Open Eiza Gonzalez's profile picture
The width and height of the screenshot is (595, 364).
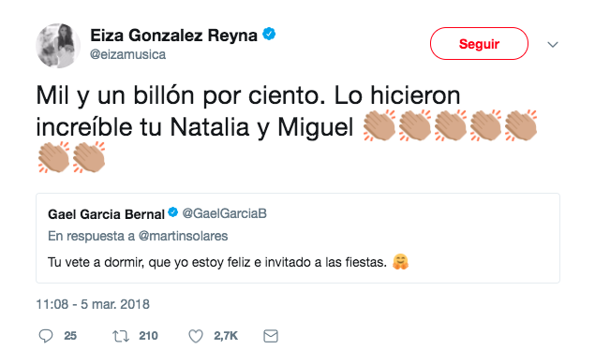[58, 46]
